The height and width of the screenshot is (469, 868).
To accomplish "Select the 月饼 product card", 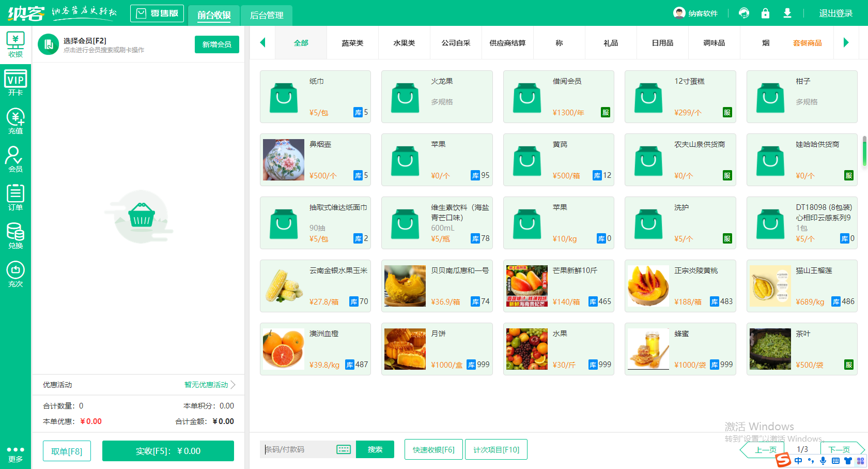I will pos(437,349).
